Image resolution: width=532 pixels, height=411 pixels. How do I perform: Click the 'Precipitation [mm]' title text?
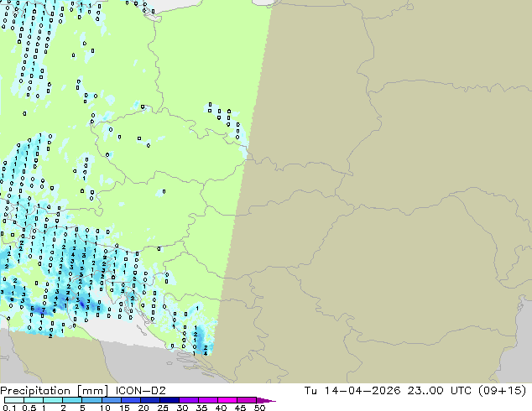(x=55, y=391)
